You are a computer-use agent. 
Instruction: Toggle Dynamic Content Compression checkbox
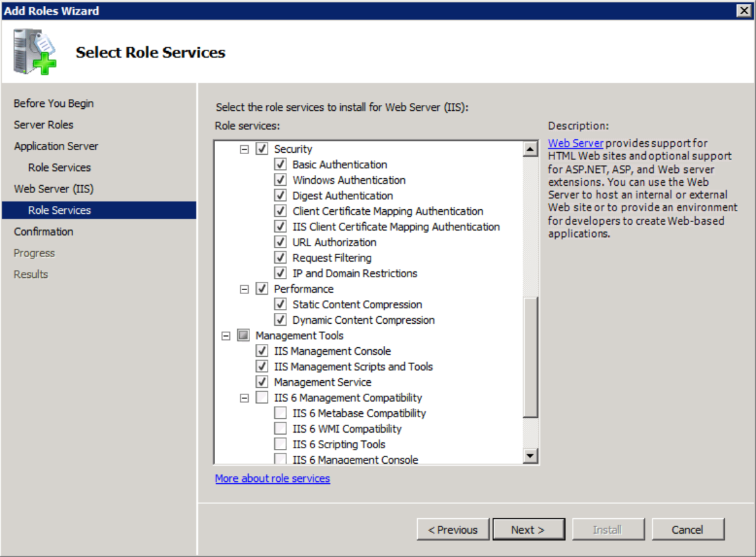pos(280,320)
